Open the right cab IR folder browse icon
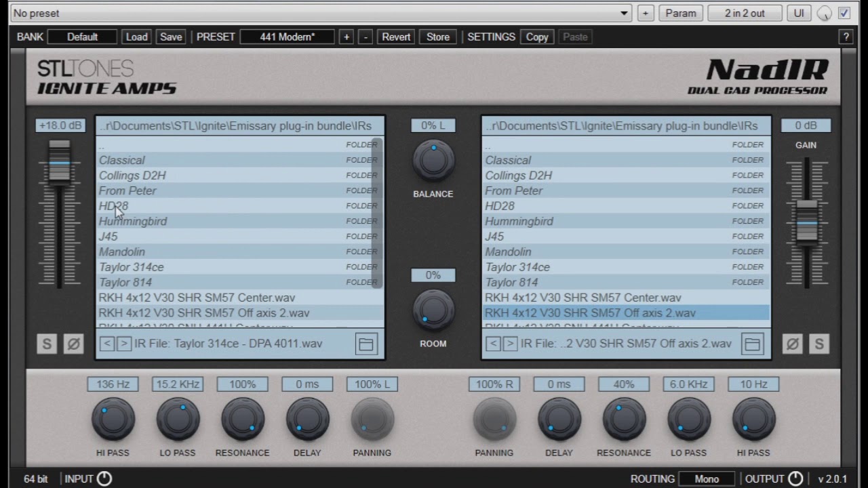This screenshot has width=868, height=488. pos(752,344)
